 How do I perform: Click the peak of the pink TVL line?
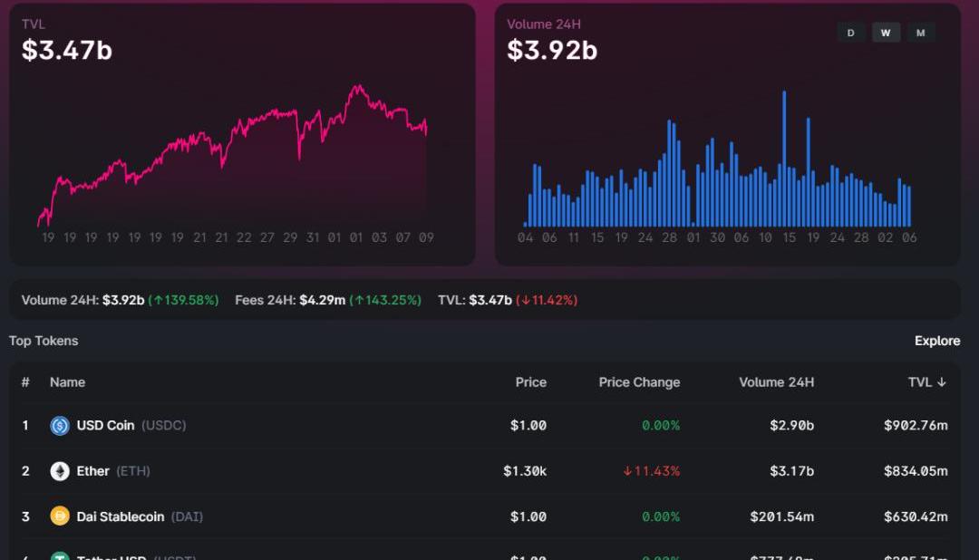pyautogui.click(x=357, y=88)
